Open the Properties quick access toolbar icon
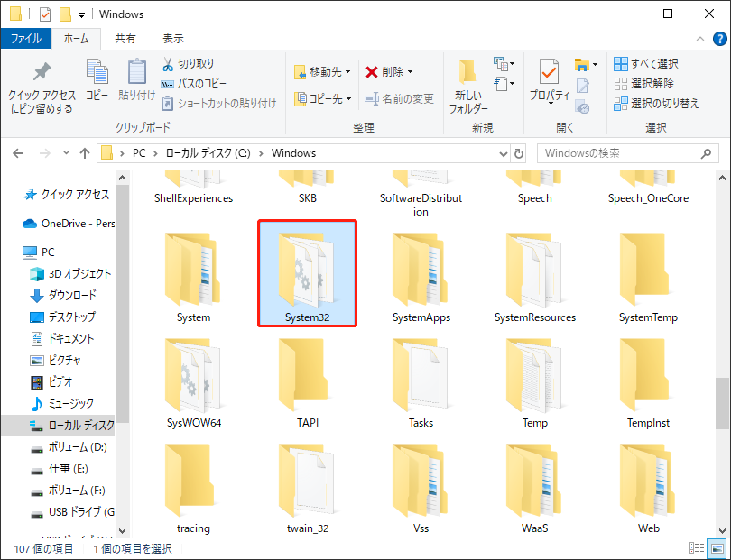This screenshot has height=560, width=731. (x=45, y=14)
